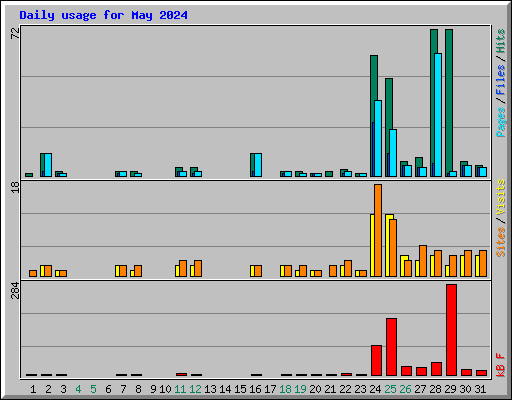Select day label "16" on the x-axis
The width and height of the screenshot is (512, 400).
[x=255, y=389]
